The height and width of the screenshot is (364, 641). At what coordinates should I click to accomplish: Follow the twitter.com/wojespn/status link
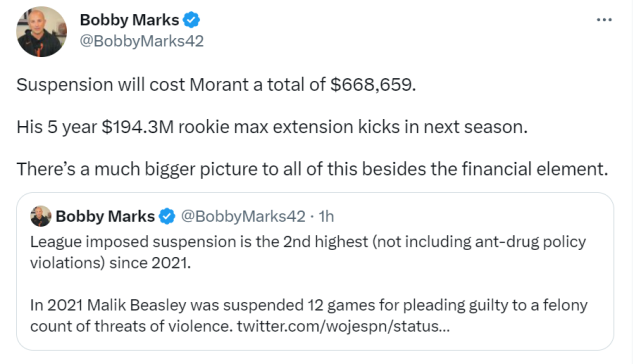click(x=343, y=326)
